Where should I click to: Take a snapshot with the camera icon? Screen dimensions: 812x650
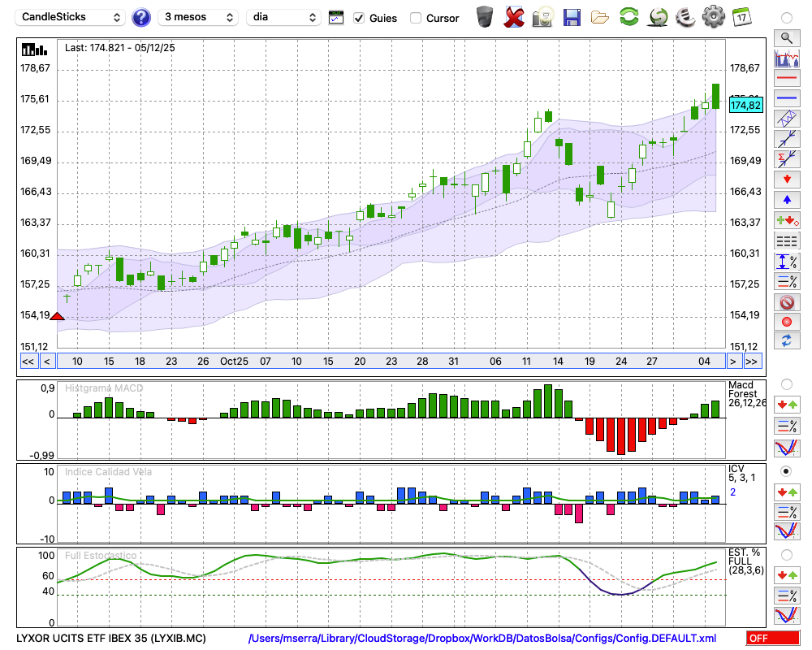point(542,17)
